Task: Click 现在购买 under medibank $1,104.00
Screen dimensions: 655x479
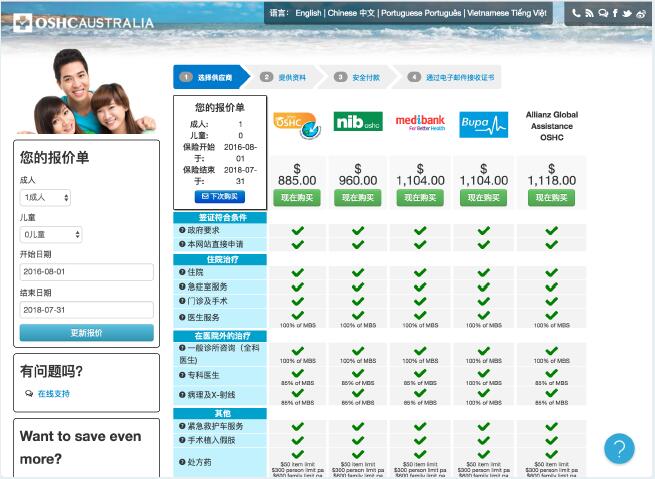Action: 420,198
